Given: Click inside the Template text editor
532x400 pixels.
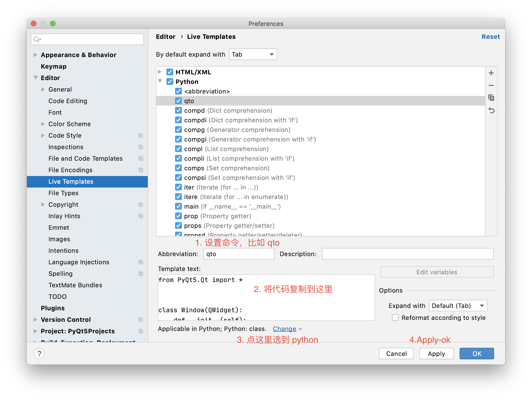Looking at the screenshot, I should [x=266, y=298].
